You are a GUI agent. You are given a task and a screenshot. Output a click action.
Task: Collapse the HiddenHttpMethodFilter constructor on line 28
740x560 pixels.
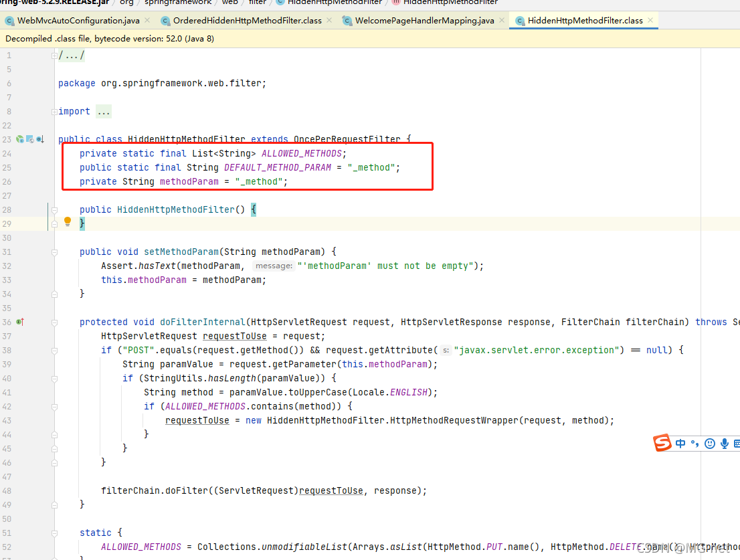(x=54, y=209)
